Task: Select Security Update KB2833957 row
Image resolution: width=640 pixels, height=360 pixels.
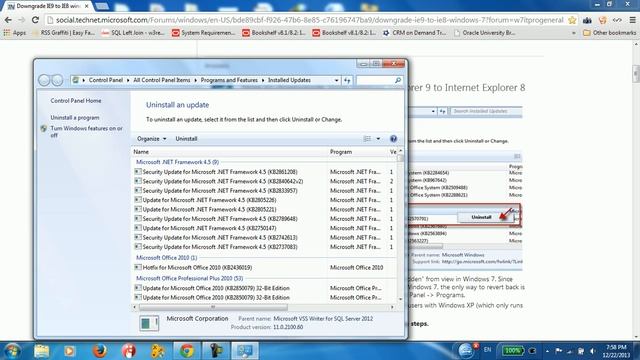Action: click(264, 191)
